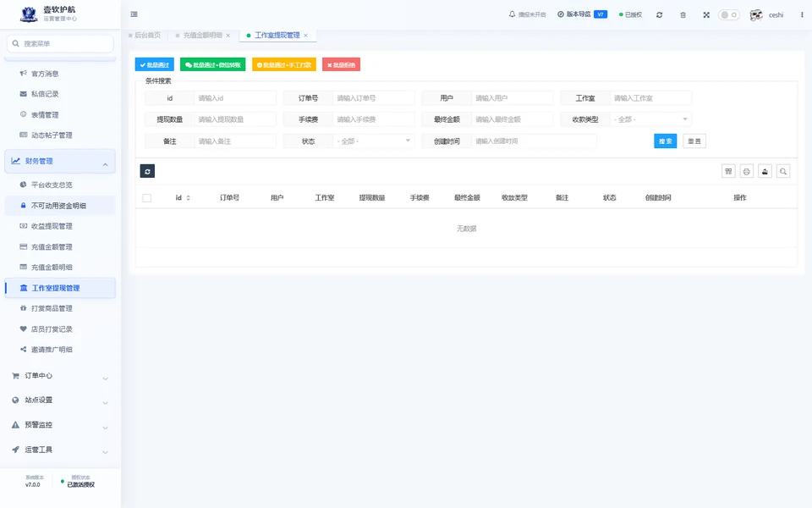Close the 充值金额明细 tab
This screenshot has width=812, height=508.
228,36
